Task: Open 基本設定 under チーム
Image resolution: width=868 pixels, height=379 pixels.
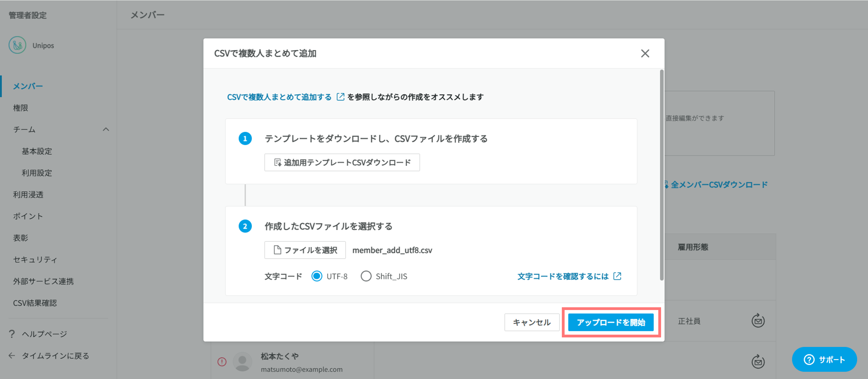Action: click(37, 152)
